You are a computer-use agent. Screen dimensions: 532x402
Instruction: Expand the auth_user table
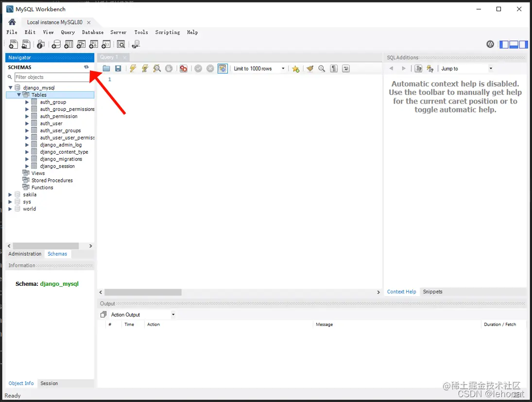click(27, 123)
